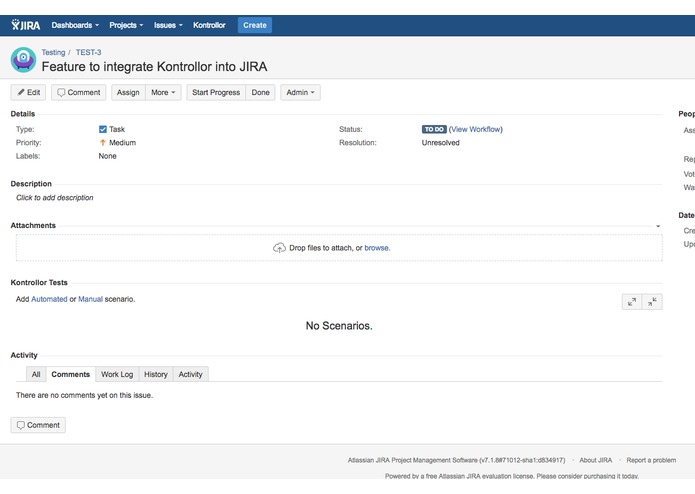Open the Testing project breadcrumb link
This screenshot has width=695, height=494.
click(x=53, y=52)
